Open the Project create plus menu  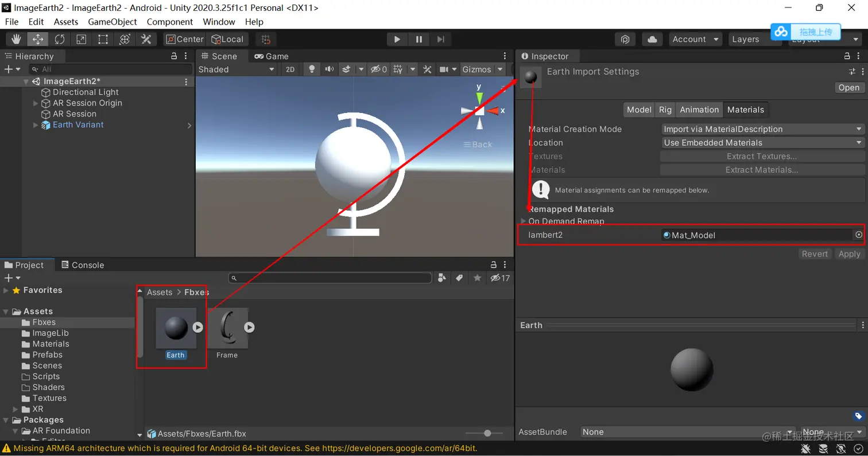tap(11, 278)
